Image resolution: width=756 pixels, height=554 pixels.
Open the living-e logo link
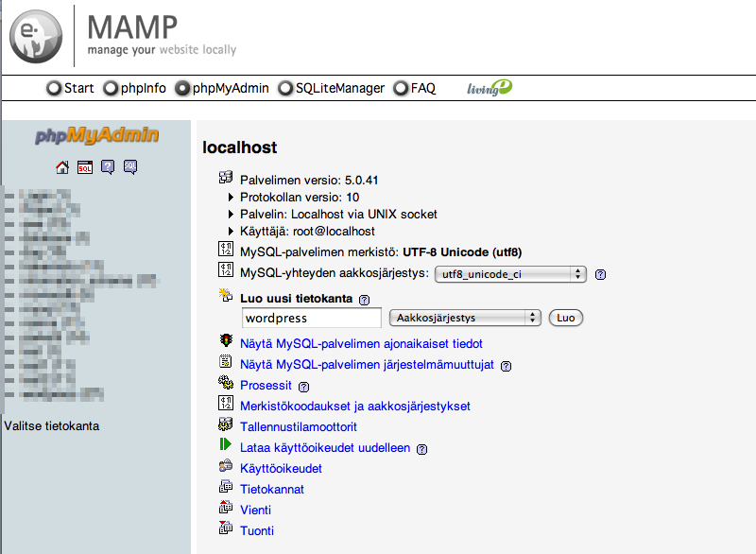[x=490, y=88]
